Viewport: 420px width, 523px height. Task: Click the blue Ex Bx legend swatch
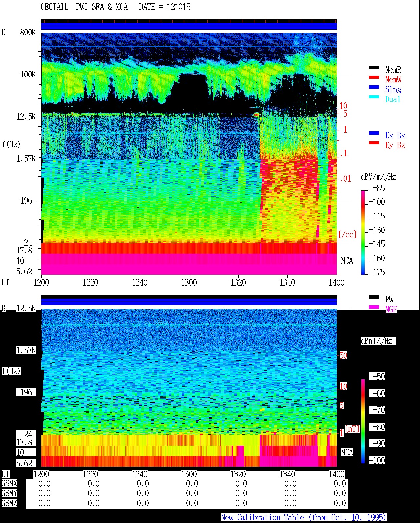(x=374, y=133)
